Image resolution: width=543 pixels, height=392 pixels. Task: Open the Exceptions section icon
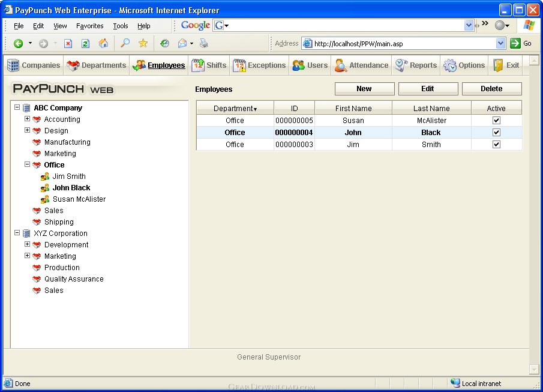(x=239, y=65)
